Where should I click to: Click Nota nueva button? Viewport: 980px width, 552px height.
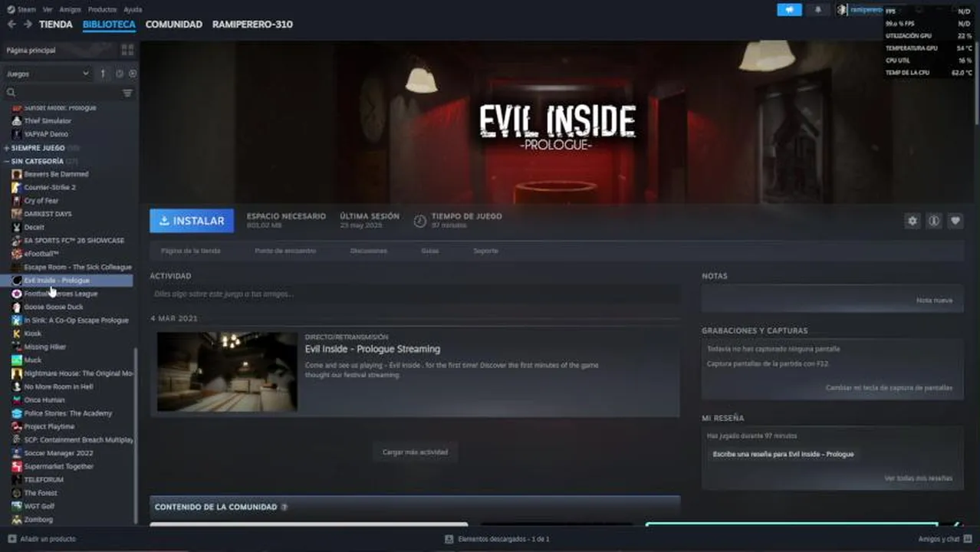coord(934,301)
